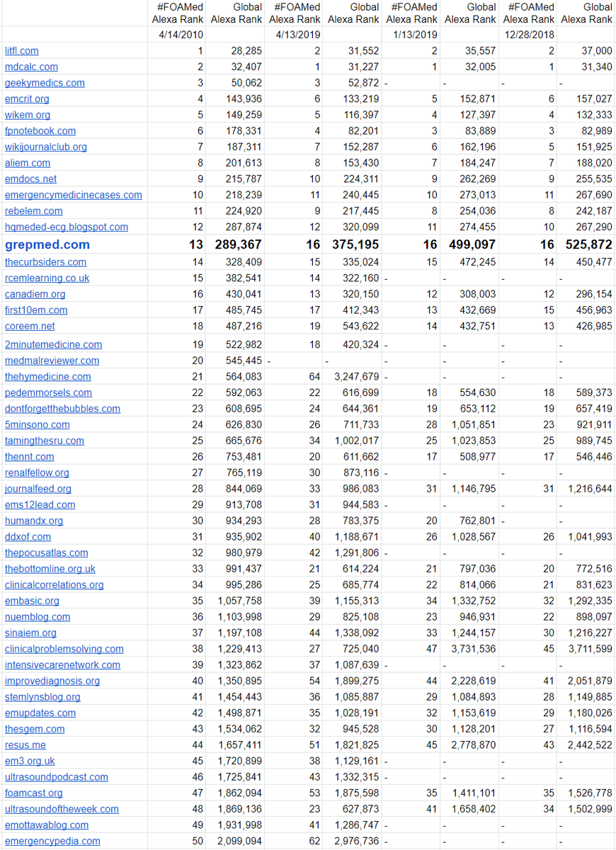Open the hqmeded-ecg.blogspot.com link
Screen dimensions: 616x850
pos(67,227)
